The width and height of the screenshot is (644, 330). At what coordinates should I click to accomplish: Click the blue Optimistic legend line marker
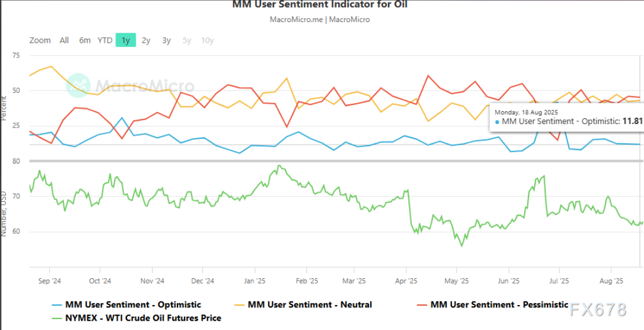pyautogui.click(x=56, y=304)
